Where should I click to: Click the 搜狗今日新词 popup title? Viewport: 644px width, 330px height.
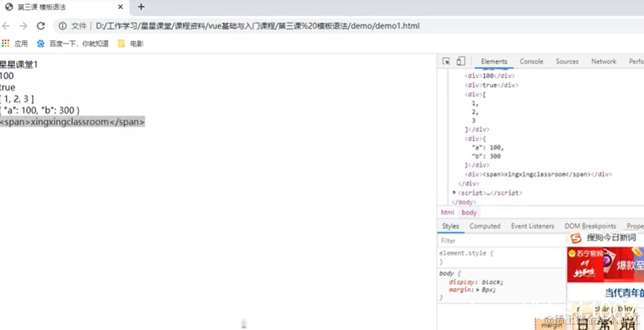[612, 237]
